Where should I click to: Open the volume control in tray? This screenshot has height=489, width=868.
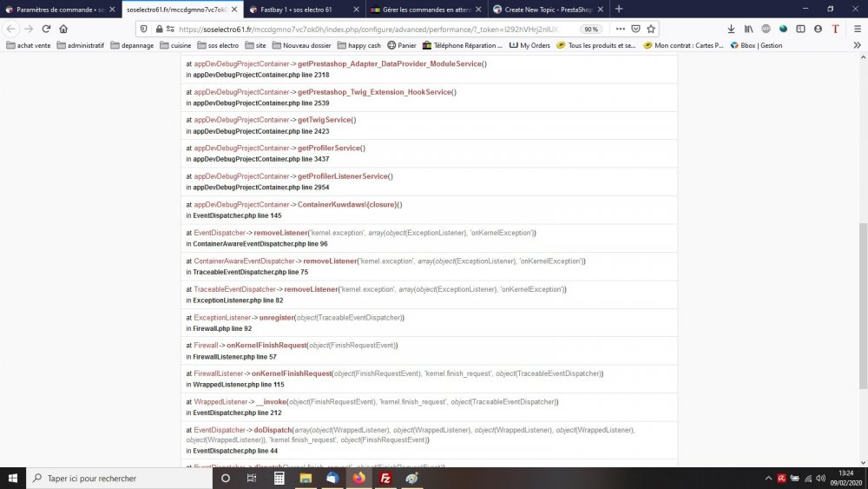click(821, 478)
